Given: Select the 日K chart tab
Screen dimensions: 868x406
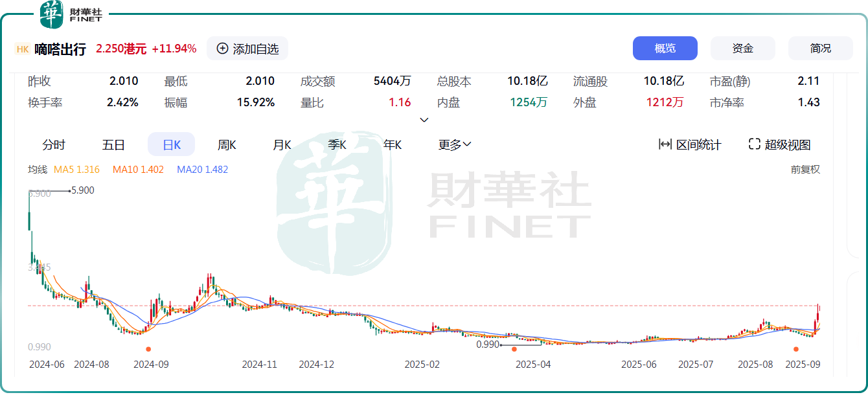Looking at the screenshot, I should [171, 144].
